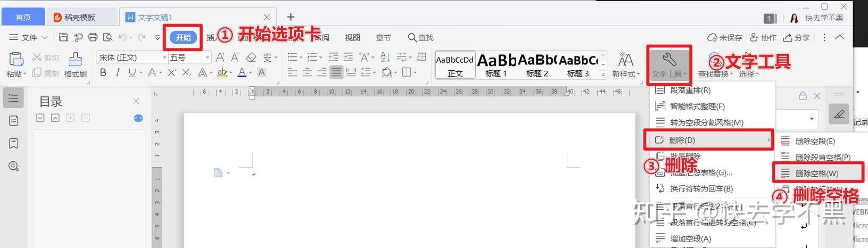The width and height of the screenshot is (868, 248).
Task: Click the 分享 share button
Action: point(796,37)
